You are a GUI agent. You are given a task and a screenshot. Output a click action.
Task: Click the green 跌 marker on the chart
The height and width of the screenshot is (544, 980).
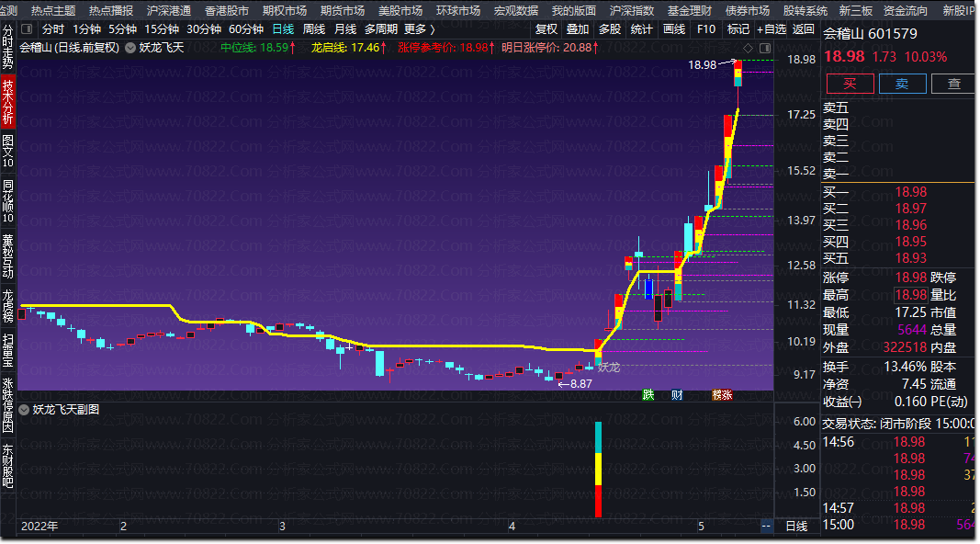[648, 394]
